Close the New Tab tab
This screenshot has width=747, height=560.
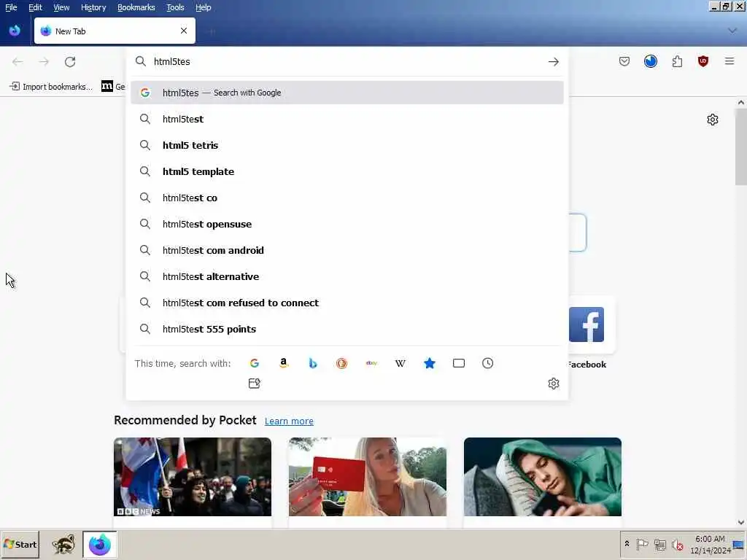pyautogui.click(x=184, y=31)
